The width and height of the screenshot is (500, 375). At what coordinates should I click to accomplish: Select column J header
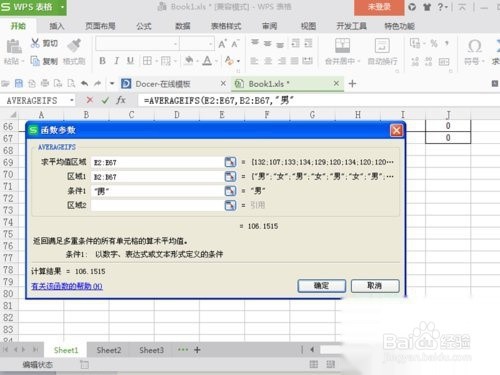448,115
